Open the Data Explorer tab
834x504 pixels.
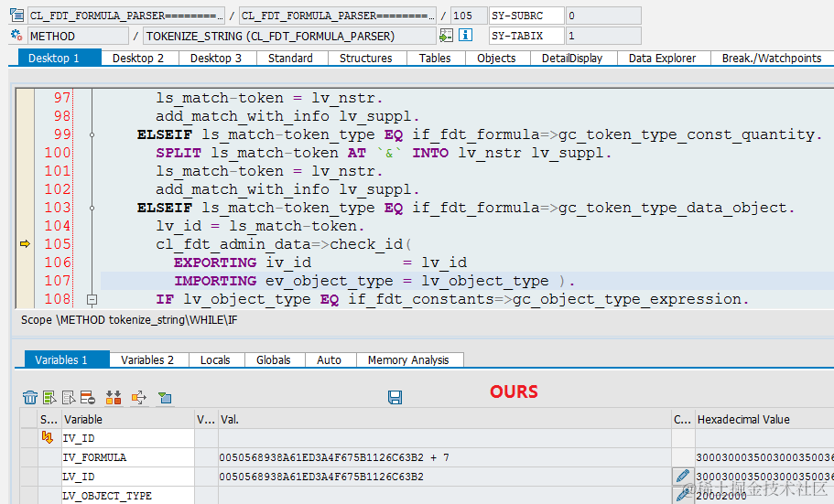coord(662,58)
